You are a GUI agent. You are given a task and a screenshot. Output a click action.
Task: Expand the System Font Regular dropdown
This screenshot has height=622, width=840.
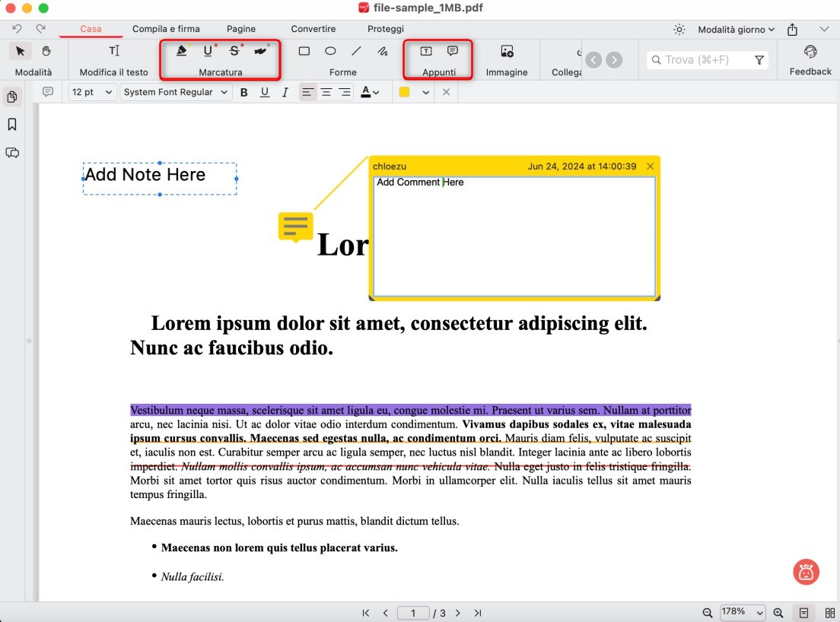[175, 92]
